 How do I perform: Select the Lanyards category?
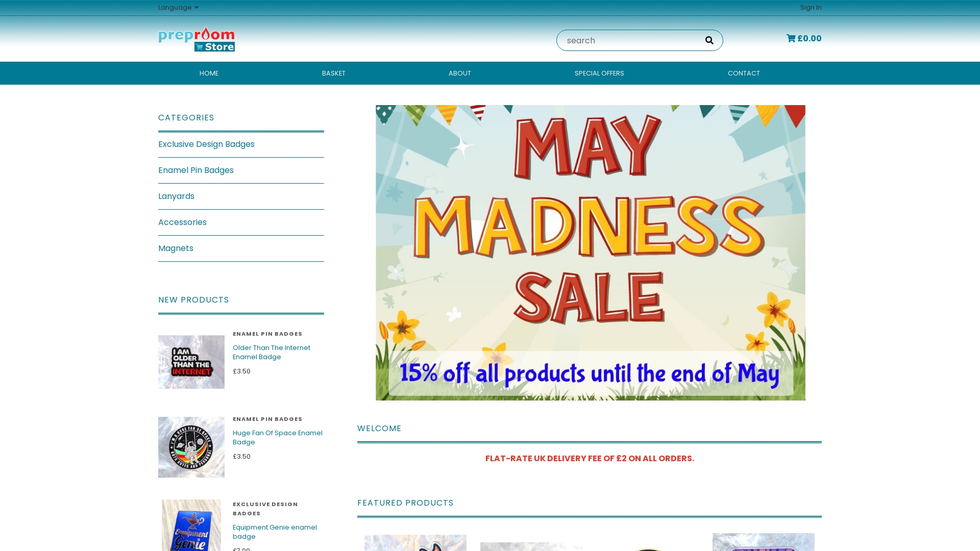pos(176,196)
